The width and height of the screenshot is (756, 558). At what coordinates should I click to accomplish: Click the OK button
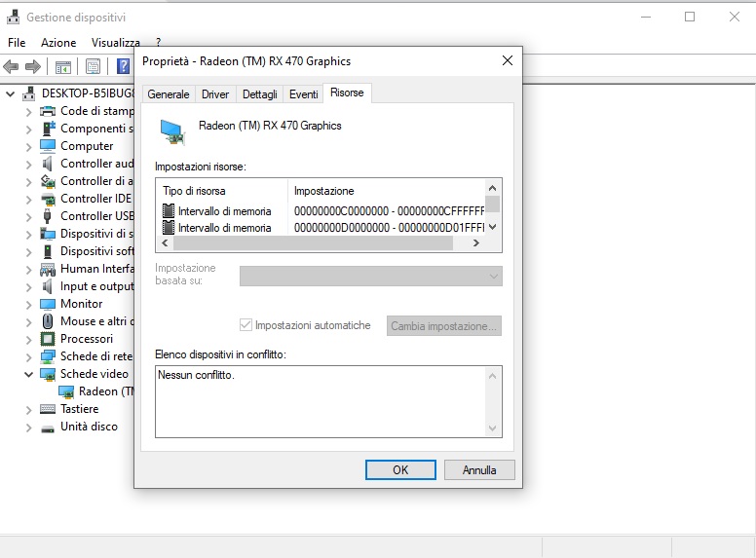coord(400,469)
